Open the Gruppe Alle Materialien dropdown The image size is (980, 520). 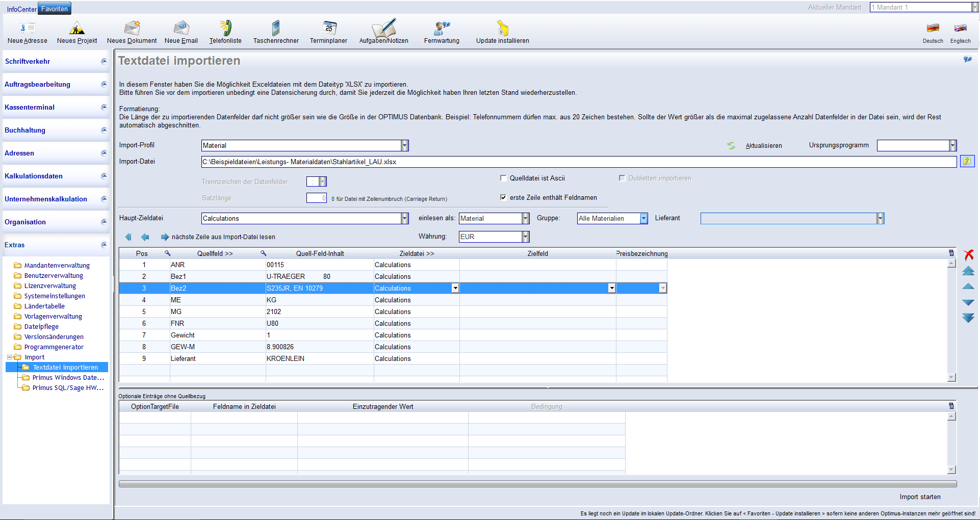643,219
